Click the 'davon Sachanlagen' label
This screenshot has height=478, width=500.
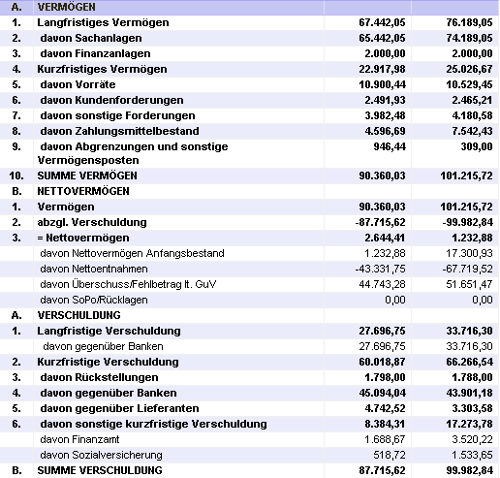coord(91,38)
